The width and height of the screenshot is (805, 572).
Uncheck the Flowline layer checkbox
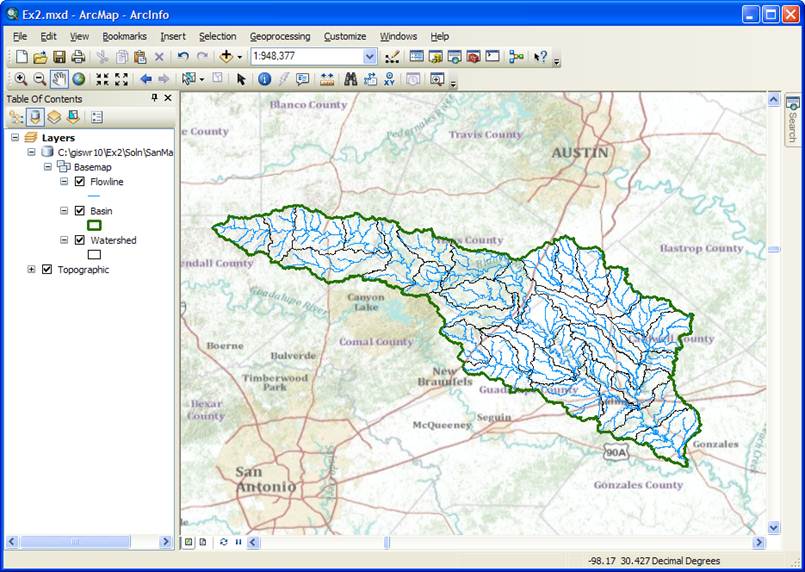80,182
